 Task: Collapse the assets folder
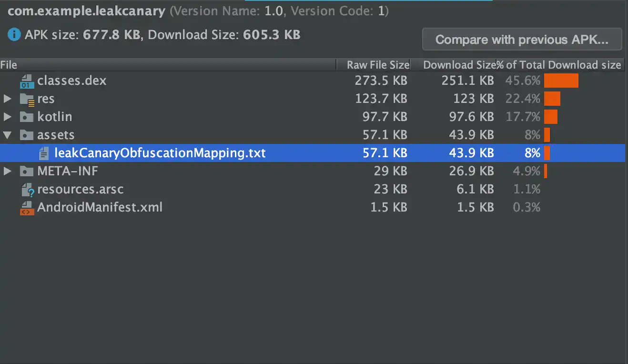[7, 135]
